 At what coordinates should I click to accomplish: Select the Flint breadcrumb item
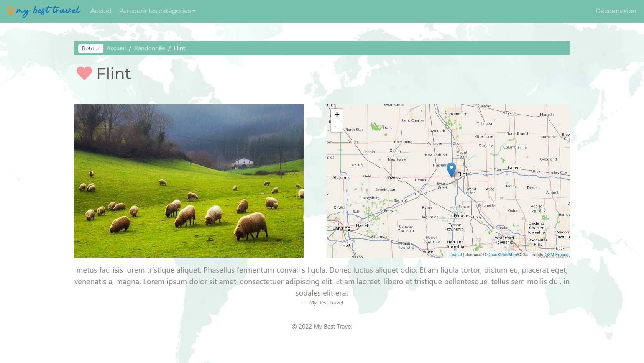click(179, 48)
